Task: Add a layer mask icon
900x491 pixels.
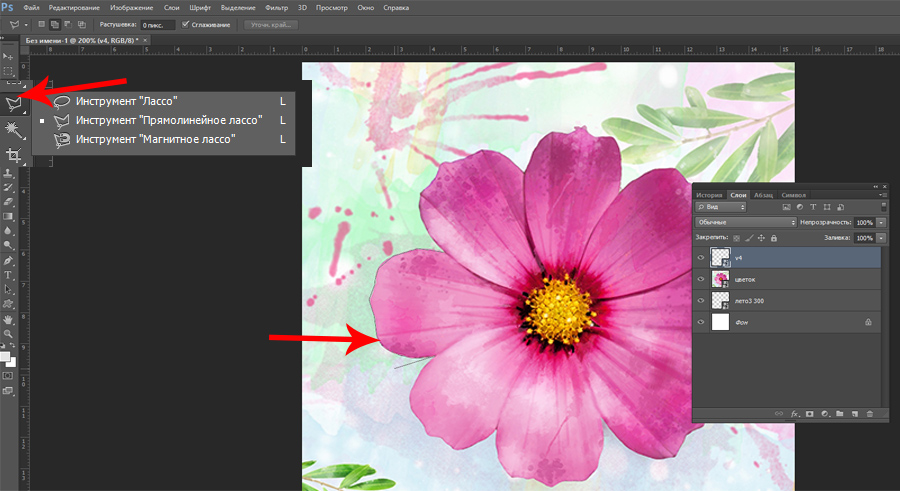Action: pyautogui.click(x=810, y=413)
